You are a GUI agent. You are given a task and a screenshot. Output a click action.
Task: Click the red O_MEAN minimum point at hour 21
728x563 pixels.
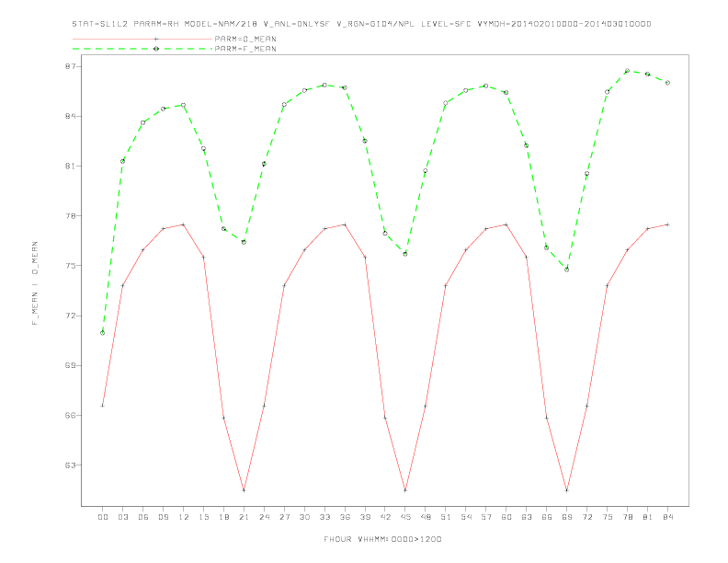pos(244,490)
